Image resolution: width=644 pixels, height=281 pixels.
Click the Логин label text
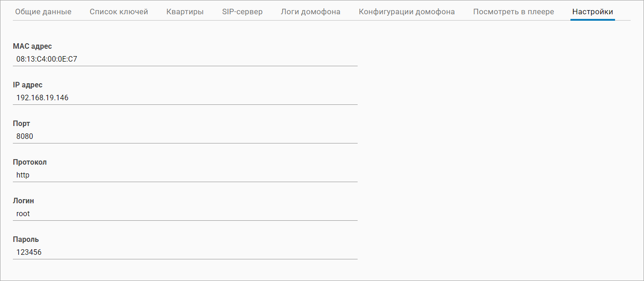point(23,201)
